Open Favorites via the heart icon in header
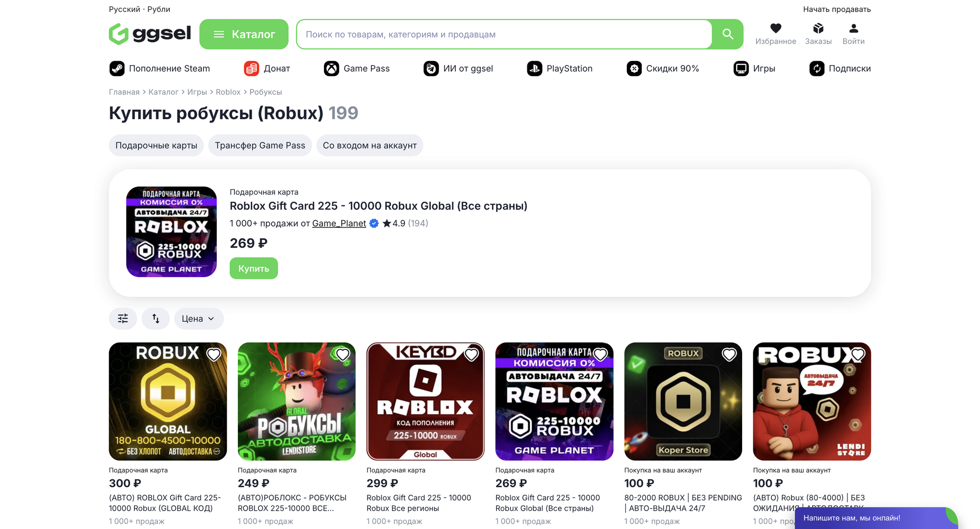 click(776, 29)
